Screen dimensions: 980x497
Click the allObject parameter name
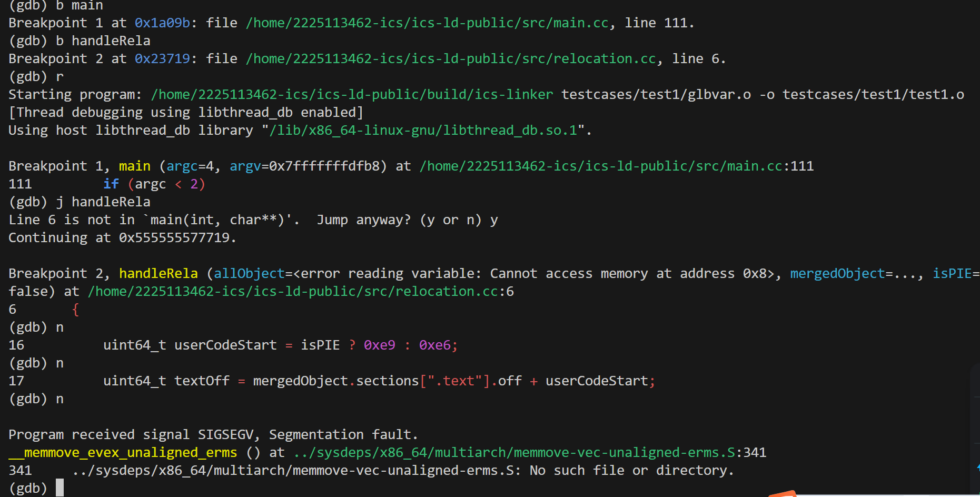click(249, 274)
